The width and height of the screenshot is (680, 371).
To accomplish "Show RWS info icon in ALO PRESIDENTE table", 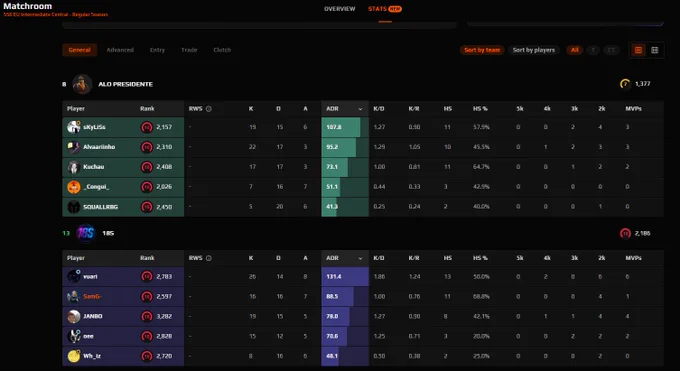I will click(x=209, y=109).
